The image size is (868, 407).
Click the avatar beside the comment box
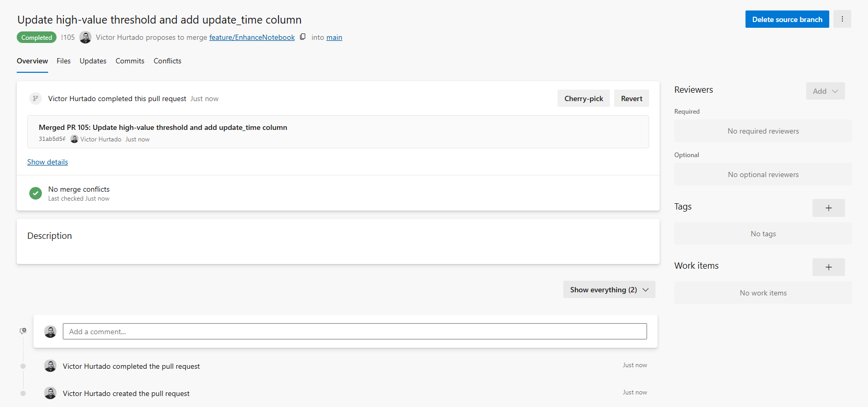pyautogui.click(x=50, y=332)
